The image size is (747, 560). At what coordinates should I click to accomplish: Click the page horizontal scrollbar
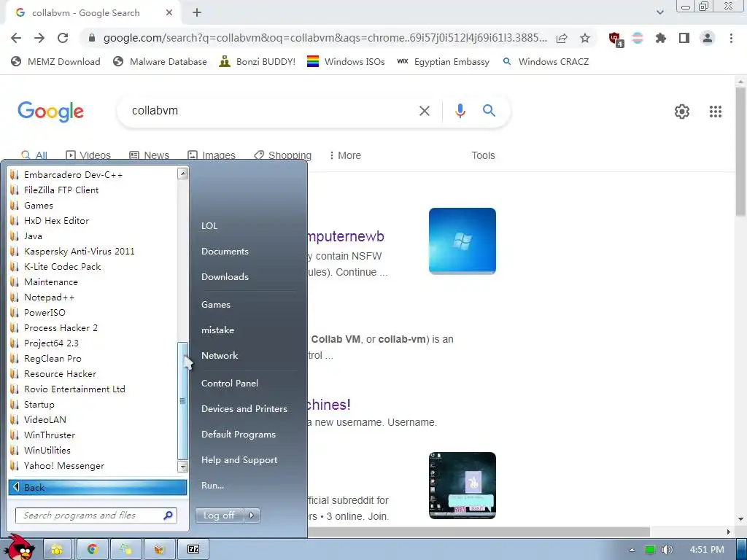(479, 532)
